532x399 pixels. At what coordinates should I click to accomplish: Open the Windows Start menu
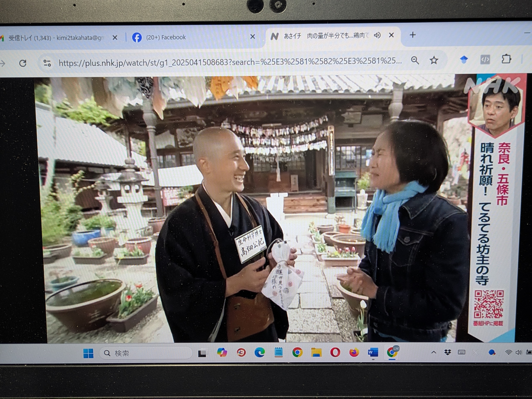coord(88,353)
